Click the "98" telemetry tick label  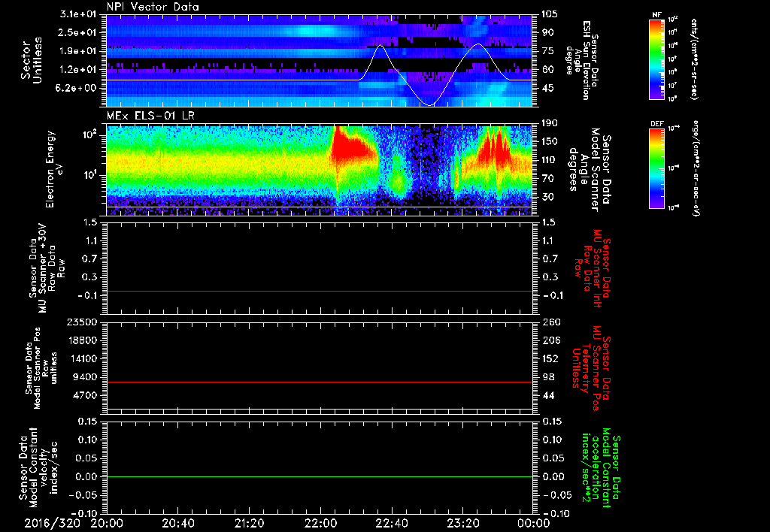pos(547,377)
